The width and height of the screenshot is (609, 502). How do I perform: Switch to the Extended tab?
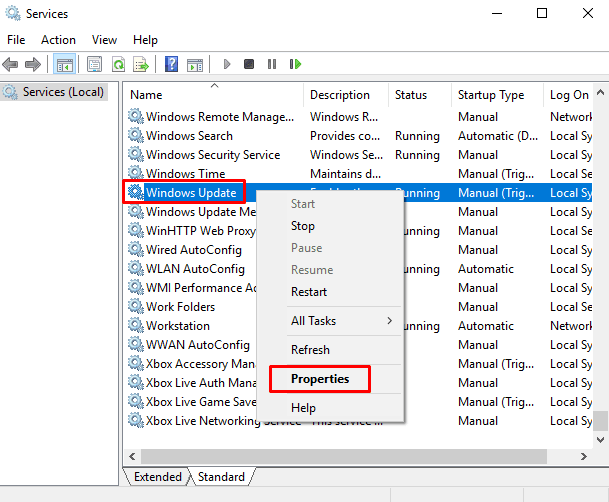(x=158, y=476)
